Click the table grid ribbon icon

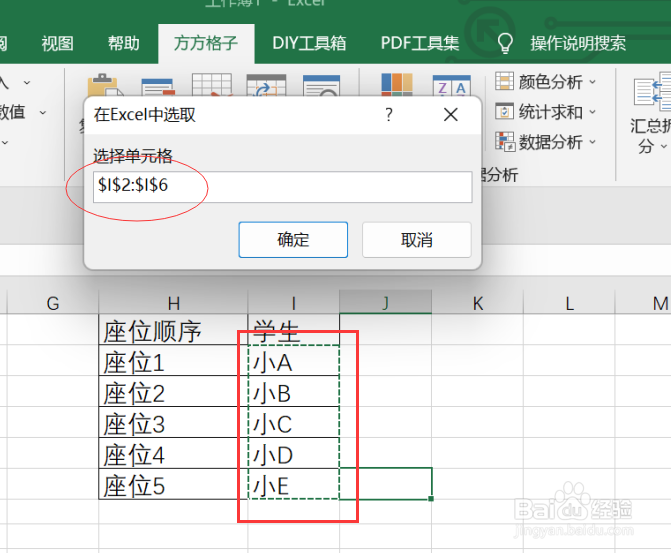coord(212,85)
